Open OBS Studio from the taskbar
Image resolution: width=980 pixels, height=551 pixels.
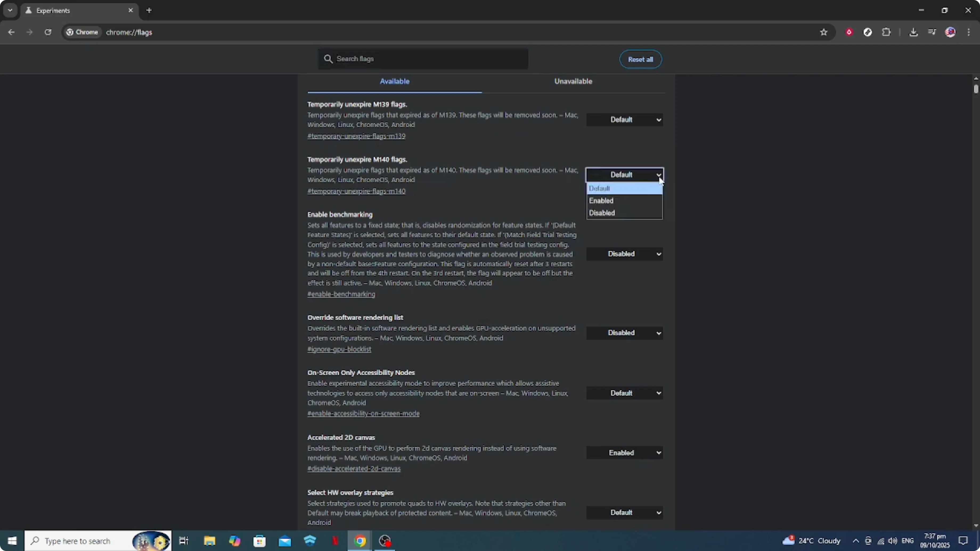coord(385,541)
